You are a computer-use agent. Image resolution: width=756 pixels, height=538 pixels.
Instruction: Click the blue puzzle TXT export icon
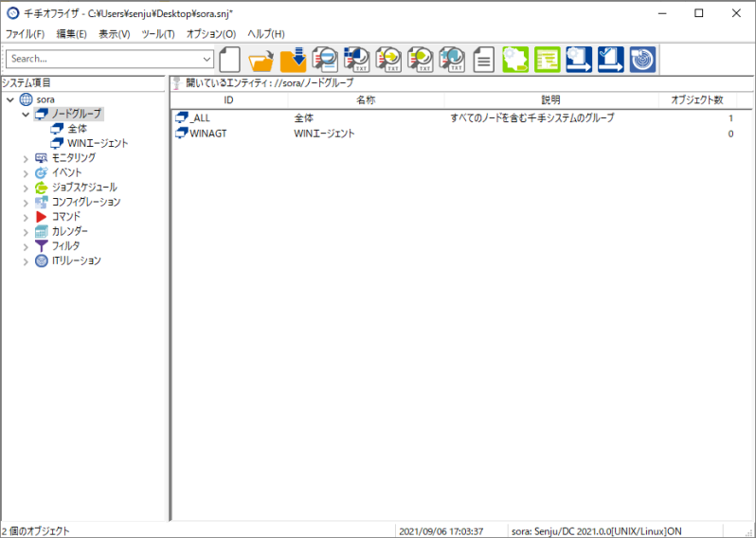pos(452,60)
